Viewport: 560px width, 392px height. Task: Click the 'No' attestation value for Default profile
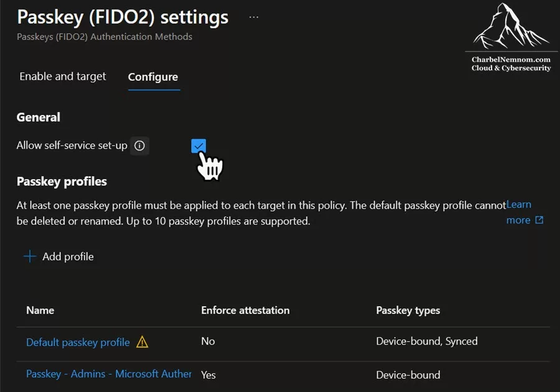(208, 342)
